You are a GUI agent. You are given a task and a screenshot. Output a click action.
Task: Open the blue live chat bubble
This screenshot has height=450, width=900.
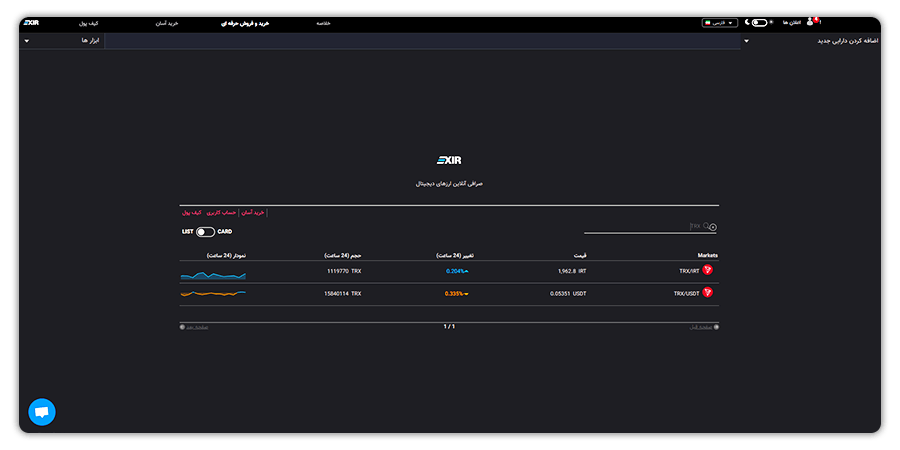(x=42, y=412)
